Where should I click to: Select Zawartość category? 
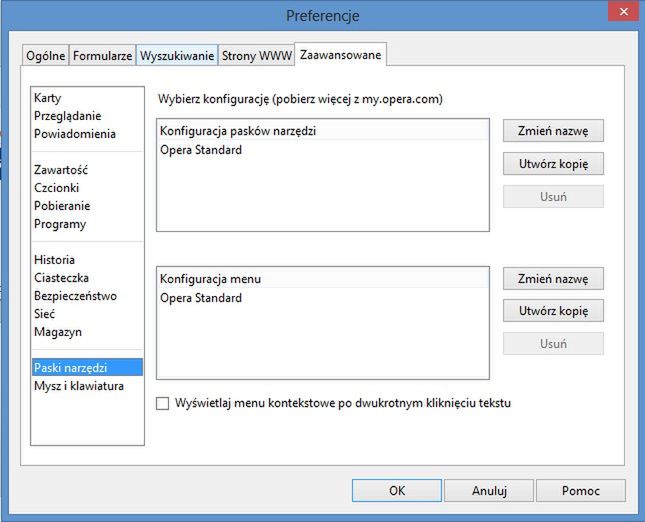click(87, 170)
